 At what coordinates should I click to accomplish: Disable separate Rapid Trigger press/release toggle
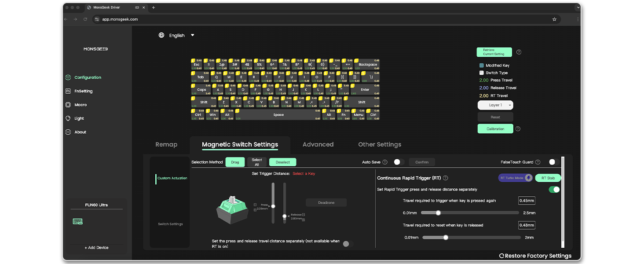pyautogui.click(x=554, y=190)
